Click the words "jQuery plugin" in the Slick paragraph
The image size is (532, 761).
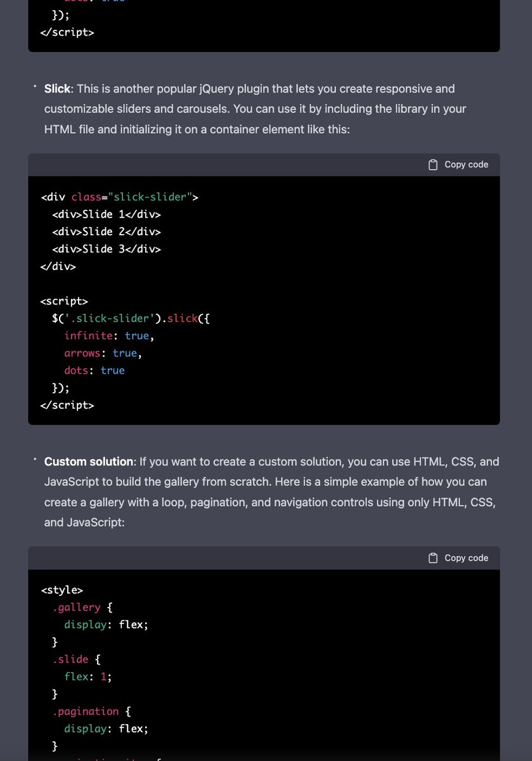235,89
